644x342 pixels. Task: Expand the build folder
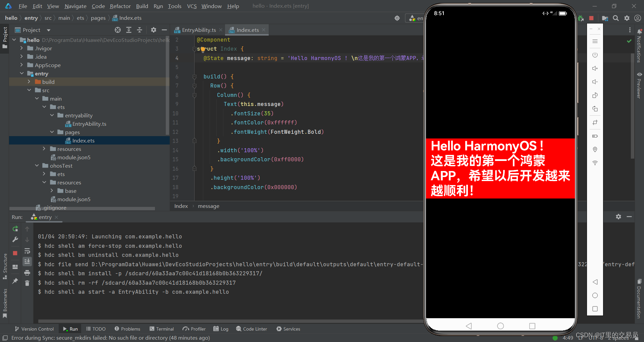click(x=29, y=82)
